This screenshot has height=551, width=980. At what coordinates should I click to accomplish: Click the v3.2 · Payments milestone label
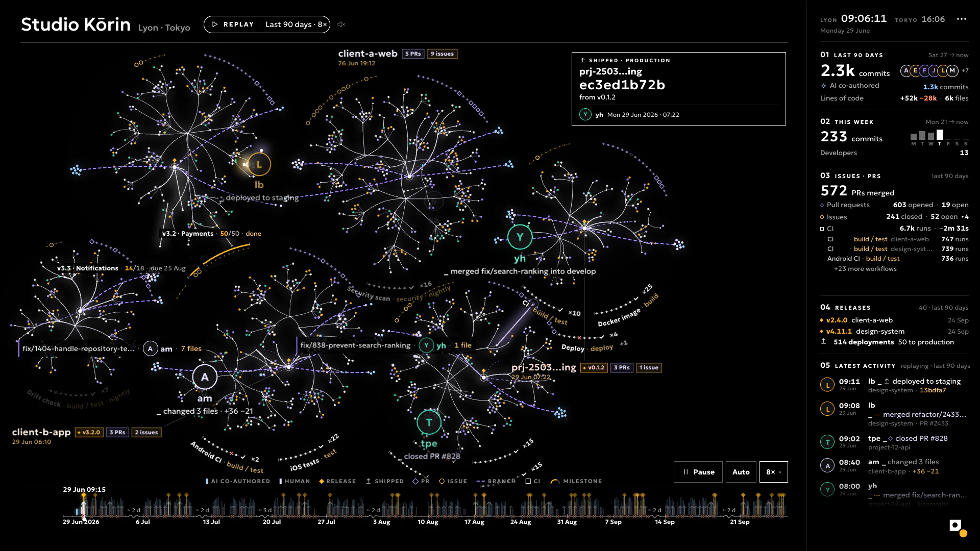click(x=188, y=234)
